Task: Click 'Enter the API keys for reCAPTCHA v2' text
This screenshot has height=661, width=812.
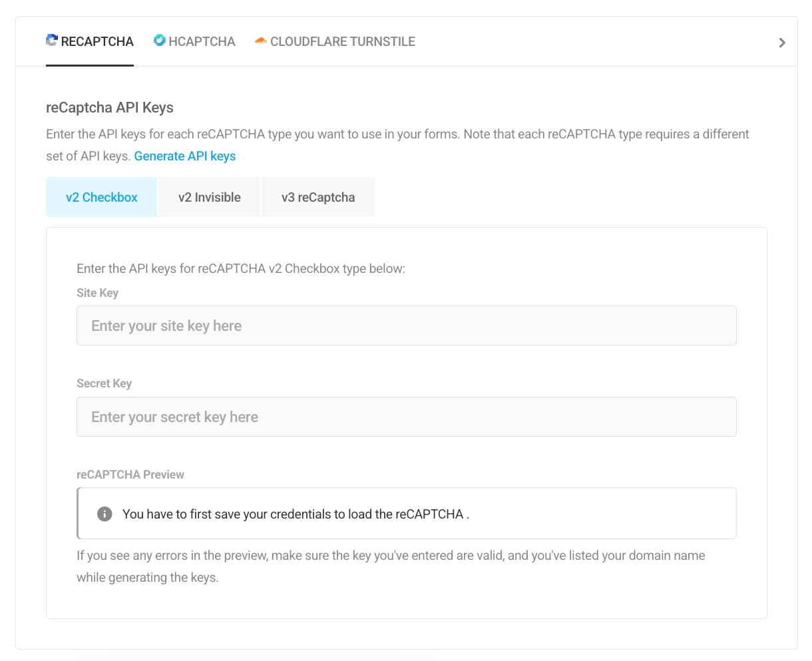Action: click(x=241, y=269)
